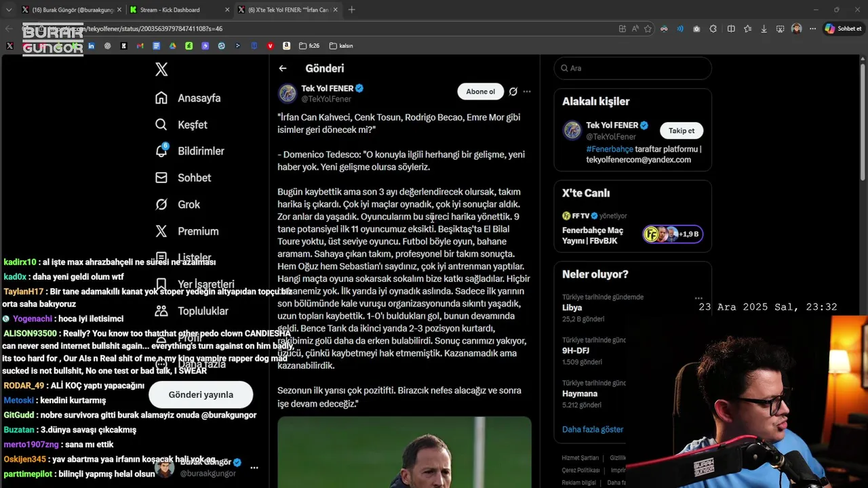Open the Screenshot capture icon
Image resolution: width=868 pixels, height=488 pixels.
(x=781, y=28)
